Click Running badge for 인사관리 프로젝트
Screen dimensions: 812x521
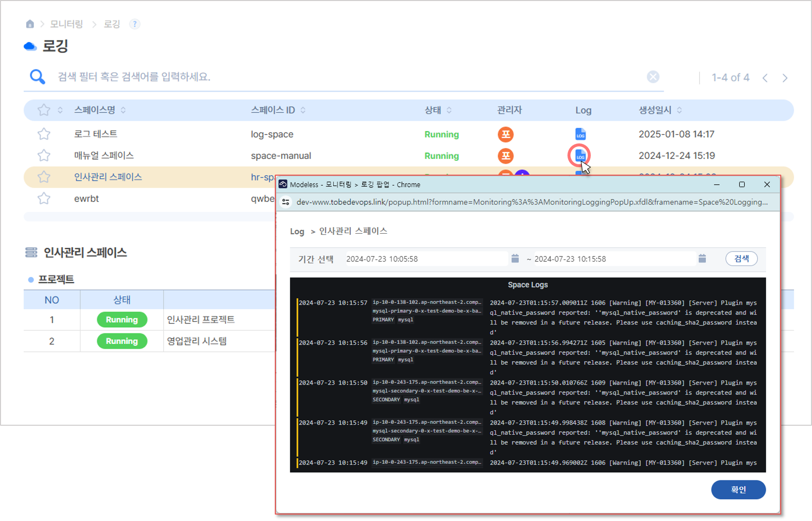122,320
